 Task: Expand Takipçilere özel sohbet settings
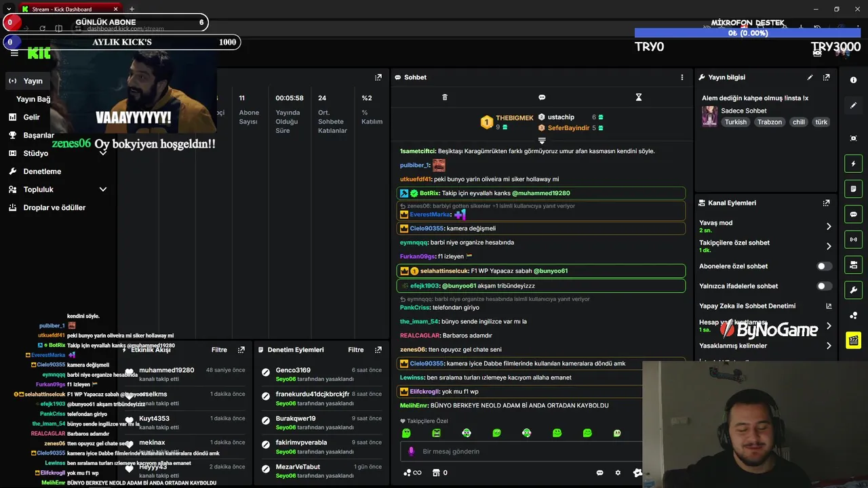tap(829, 246)
